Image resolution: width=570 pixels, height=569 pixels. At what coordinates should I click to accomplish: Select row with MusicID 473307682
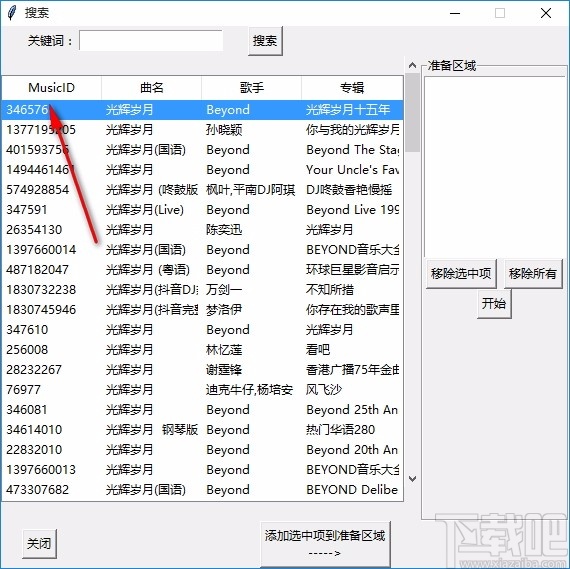(x=202, y=490)
